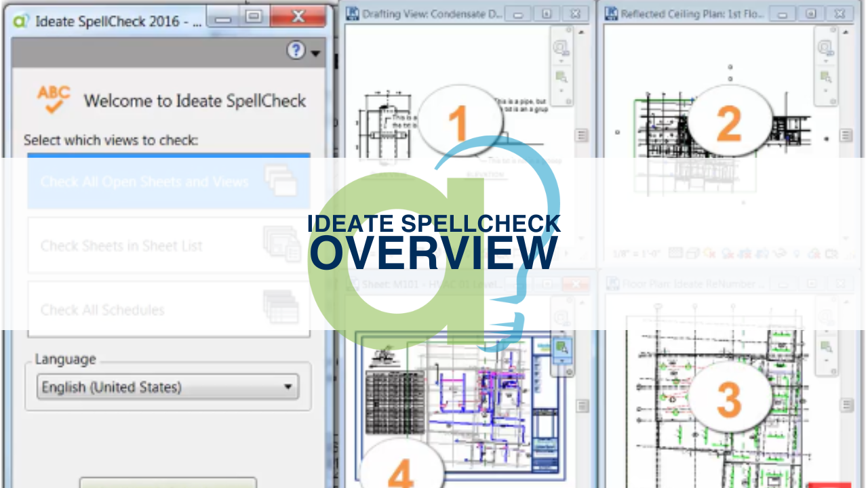Click Floor Plan window vertical scrollbar thumb
Screen dimensions: 868x488
tap(847, 405)
